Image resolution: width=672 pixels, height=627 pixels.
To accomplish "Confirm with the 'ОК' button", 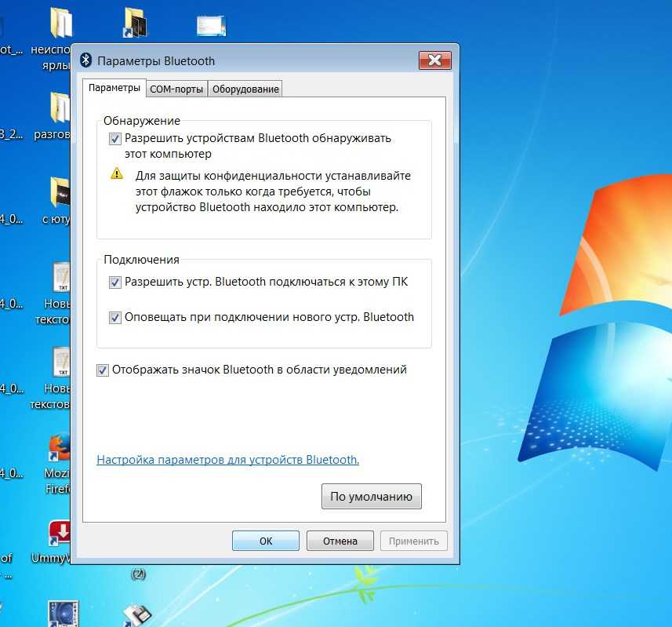I will point(266,541).
